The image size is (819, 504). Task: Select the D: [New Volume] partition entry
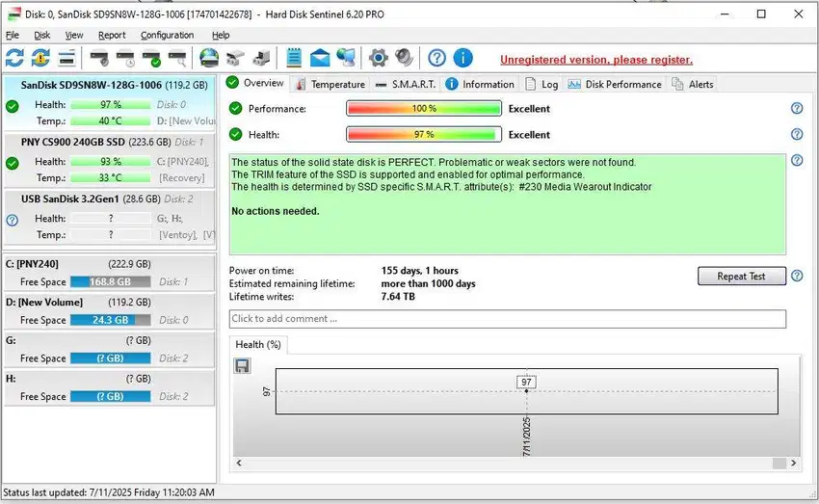coord(109,310)
